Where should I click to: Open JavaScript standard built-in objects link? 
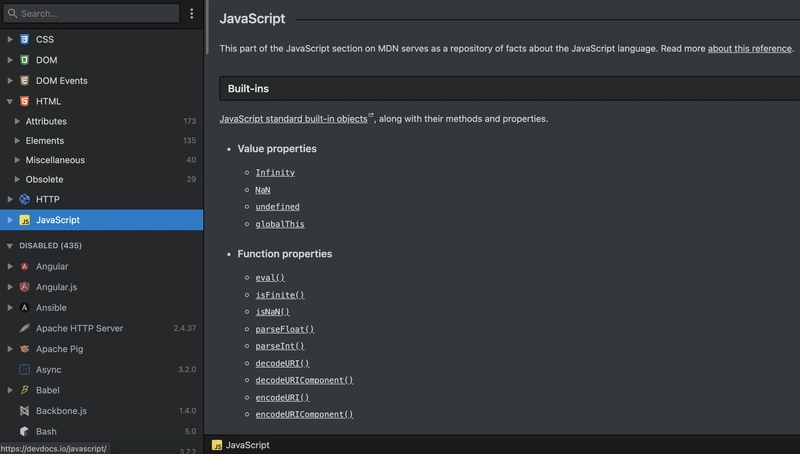[x=293, y=119]
